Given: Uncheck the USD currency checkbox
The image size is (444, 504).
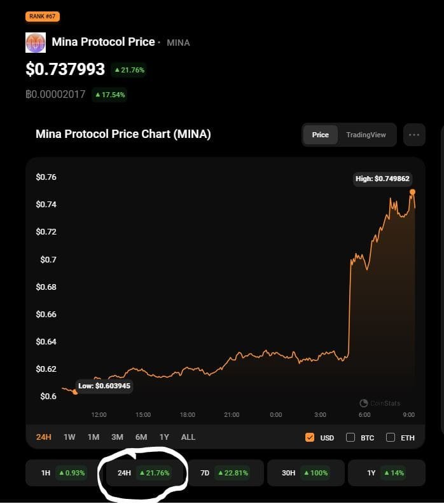Looking at the screenshot, I should [310, 437].
